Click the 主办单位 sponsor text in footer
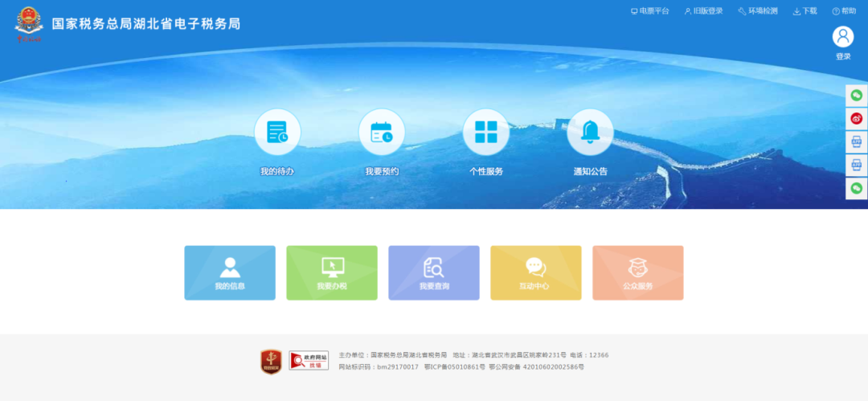The height and width of the screenshot is (401, 868). (393, 355)
